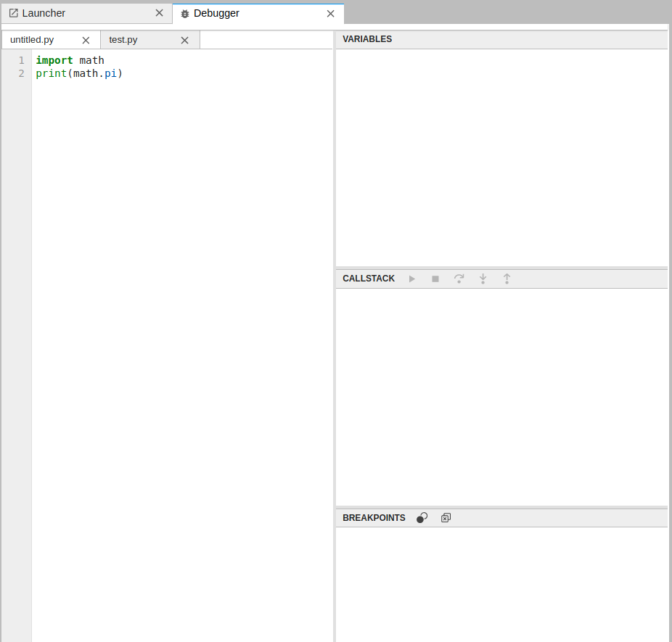Switch to the test.py editor tab

click(123, 40)
